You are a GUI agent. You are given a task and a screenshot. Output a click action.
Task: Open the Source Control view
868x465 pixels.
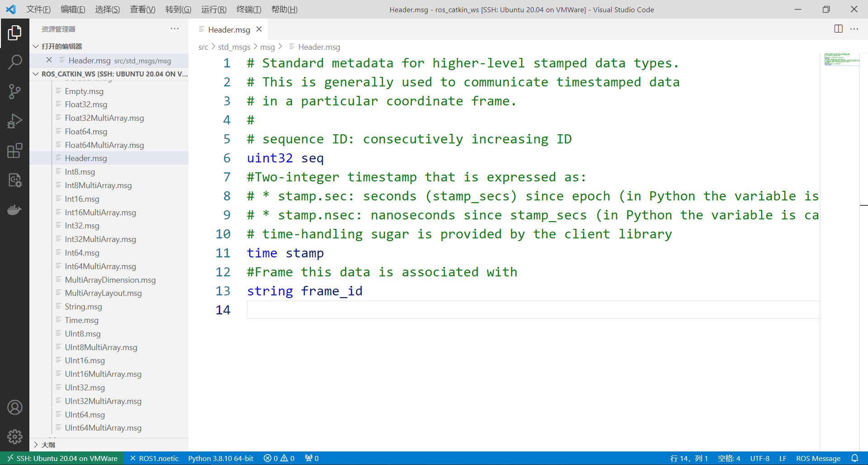coord(14,92)
